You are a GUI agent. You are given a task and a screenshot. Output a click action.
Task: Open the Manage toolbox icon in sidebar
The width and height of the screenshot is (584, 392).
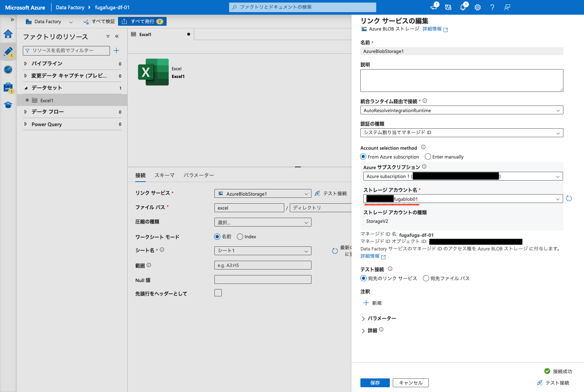coord(8,88)
